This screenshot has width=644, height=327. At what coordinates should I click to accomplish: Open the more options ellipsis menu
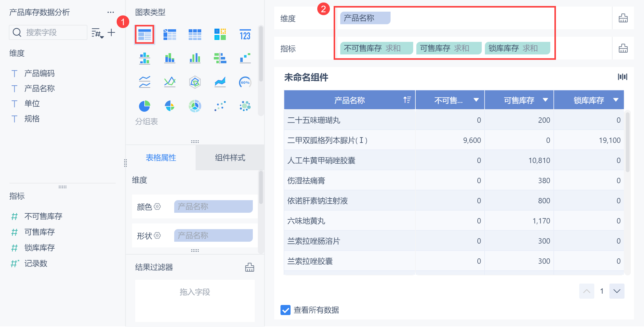(x=110, y=12)
